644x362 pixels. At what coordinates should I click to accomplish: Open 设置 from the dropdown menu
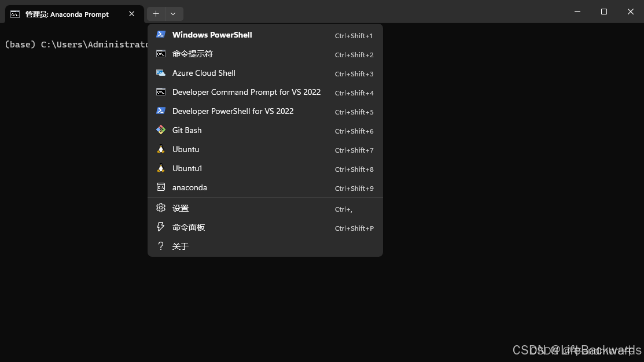[265, 208]
